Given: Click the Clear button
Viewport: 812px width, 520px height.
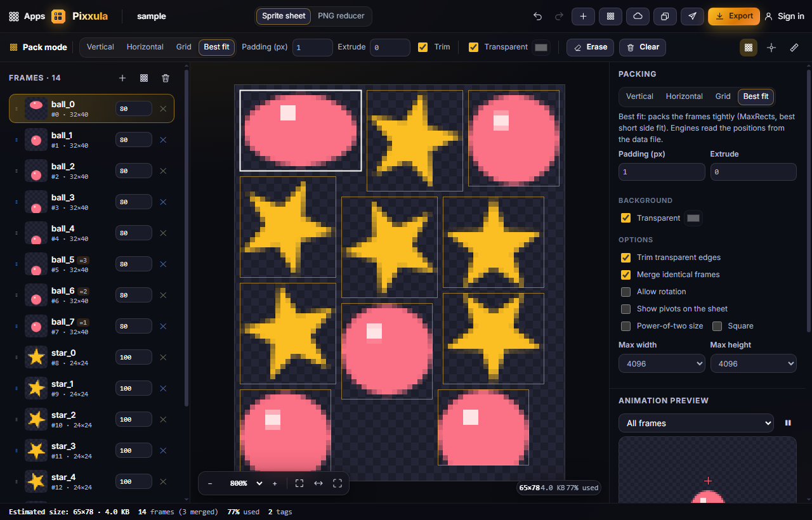Looking at the screenshot, I should pos(643,47).
